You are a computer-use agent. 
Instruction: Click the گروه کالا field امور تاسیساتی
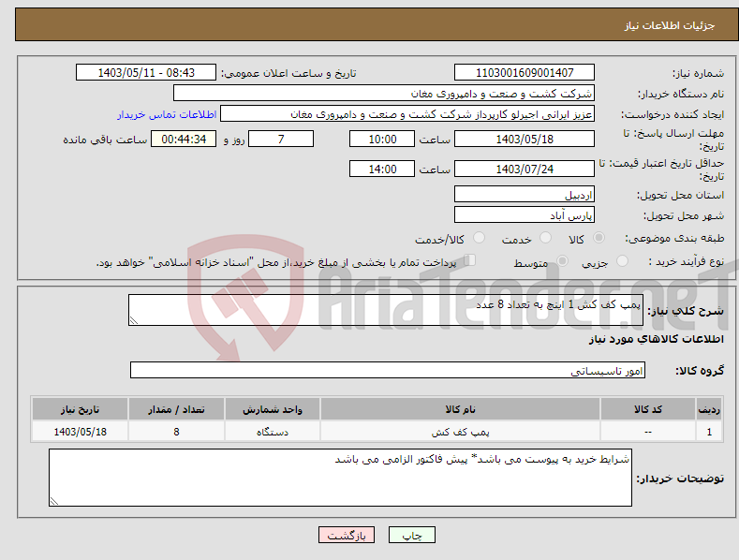tap(388, 370)
